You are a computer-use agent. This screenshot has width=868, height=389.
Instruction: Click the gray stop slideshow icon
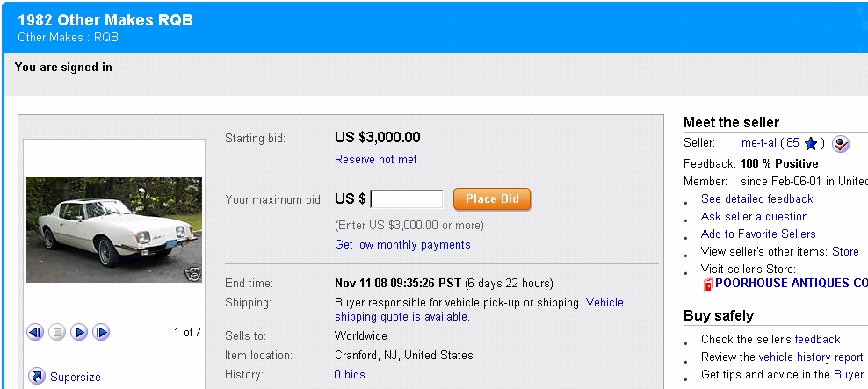[57, 333]
